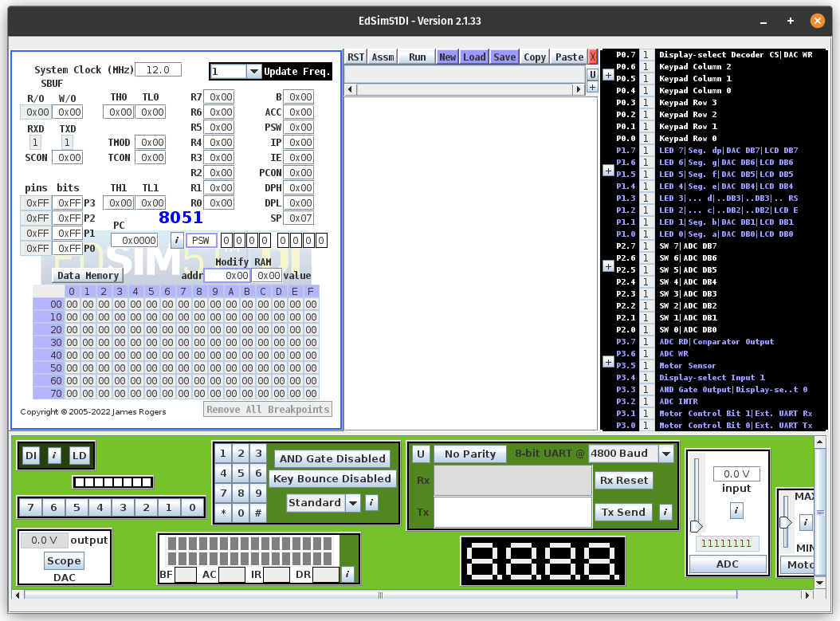Click the info icon beside Tx Send
Image resolution: width=840 pixels, height=621 pixels.
665,512
